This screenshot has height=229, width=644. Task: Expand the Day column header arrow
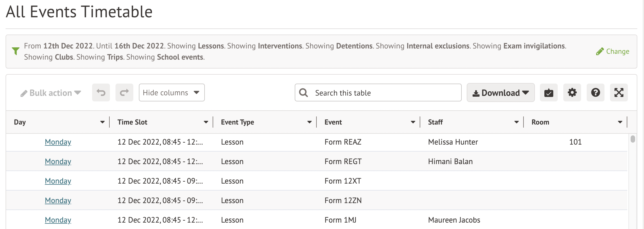click(x=102, y=122)
